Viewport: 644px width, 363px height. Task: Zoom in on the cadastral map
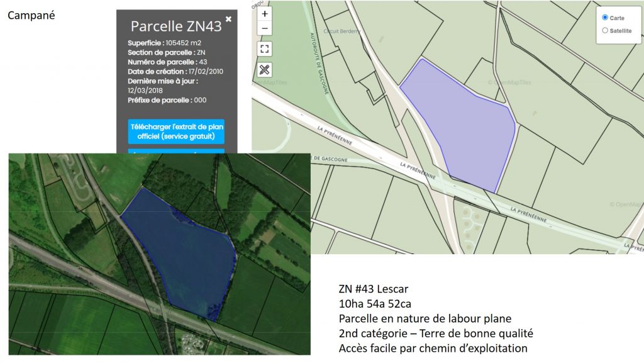tap(265, 14)
